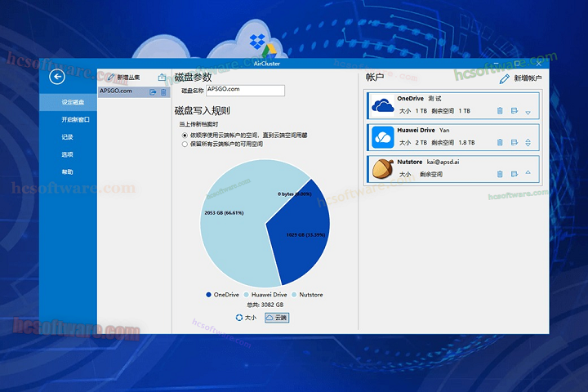This screenshot has width=588, height=392.
Task: Click the OneDrive legend color dot
Action: tap(208, 295)
